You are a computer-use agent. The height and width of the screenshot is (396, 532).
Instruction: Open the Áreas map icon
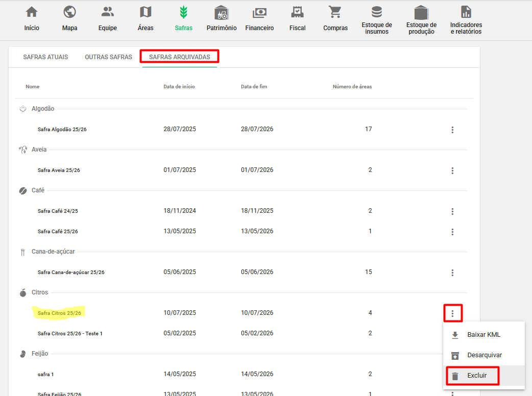pos(146,12)
